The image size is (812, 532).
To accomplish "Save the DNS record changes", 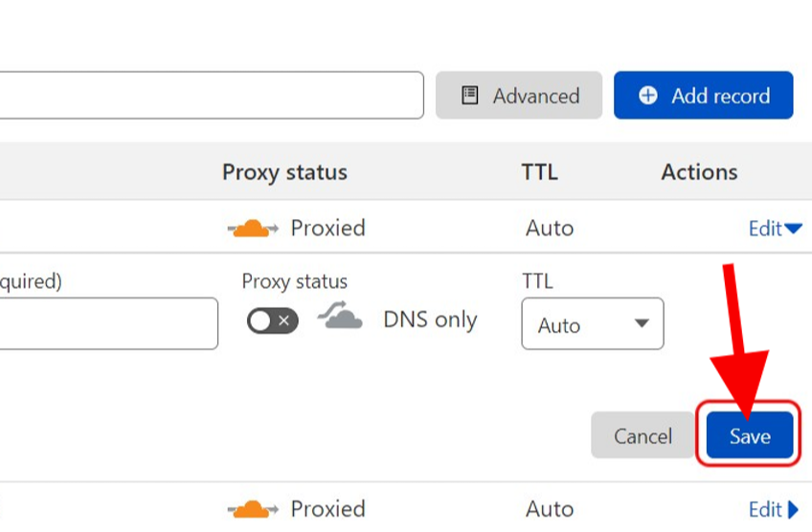I will tap(750, 436).
